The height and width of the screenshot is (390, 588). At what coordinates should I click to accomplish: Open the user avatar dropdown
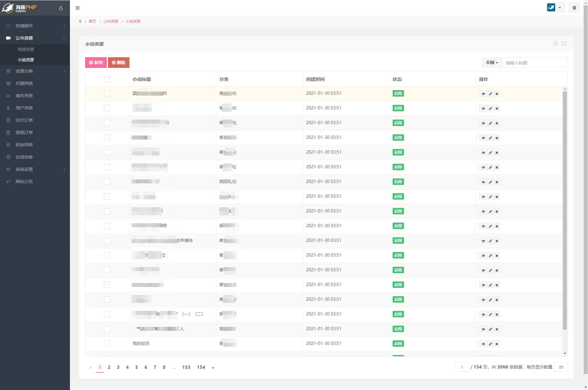[x=555, y=8]
